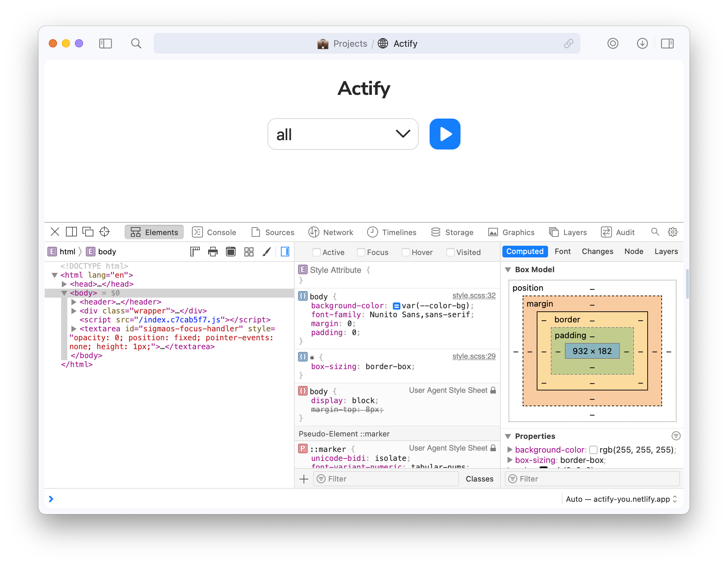
Task: Collapse the html element tree node
Action: [x=54, y=275]
